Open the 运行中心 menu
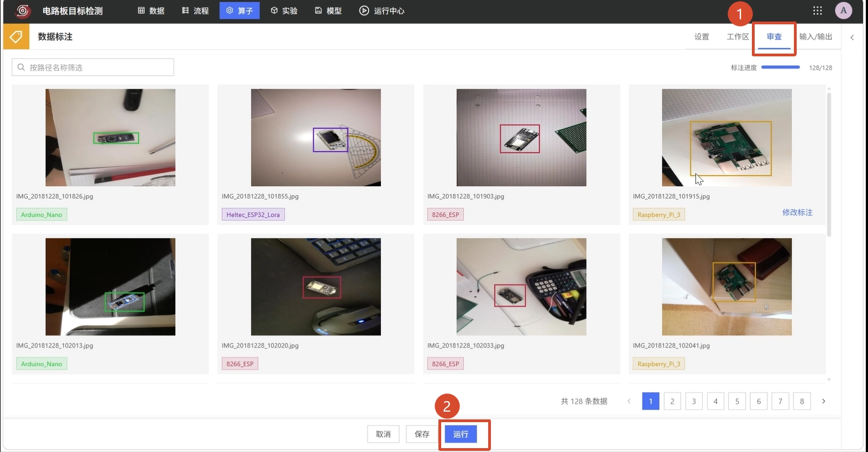868x452 pixels. click(382, 10)
